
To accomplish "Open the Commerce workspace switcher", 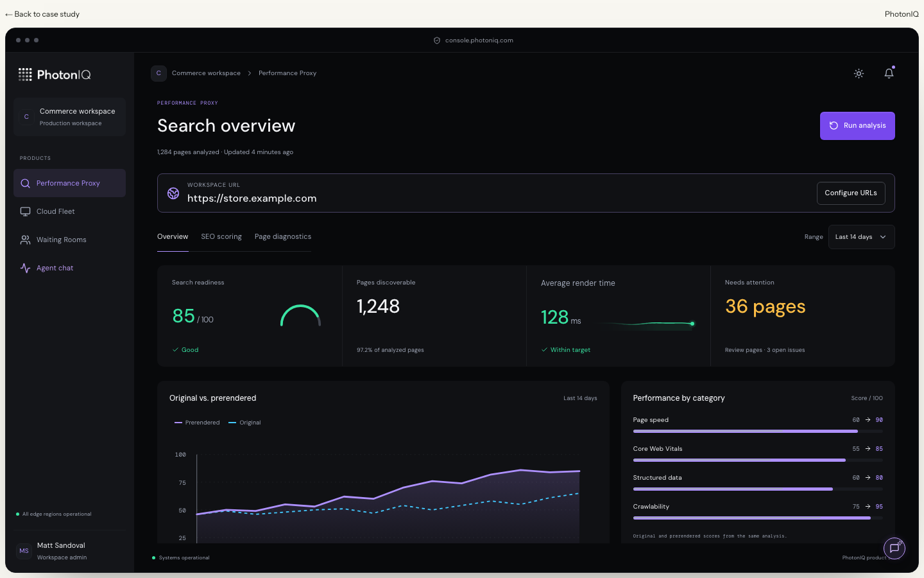I will pos(69,117).
